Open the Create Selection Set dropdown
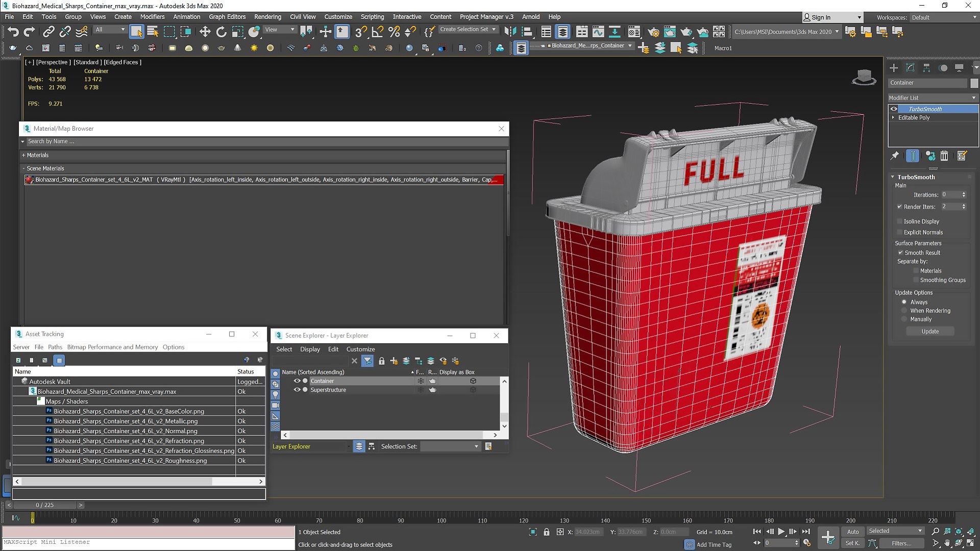Image resolution: width=980 pixels, height=551 pixels. pos(494,30)
